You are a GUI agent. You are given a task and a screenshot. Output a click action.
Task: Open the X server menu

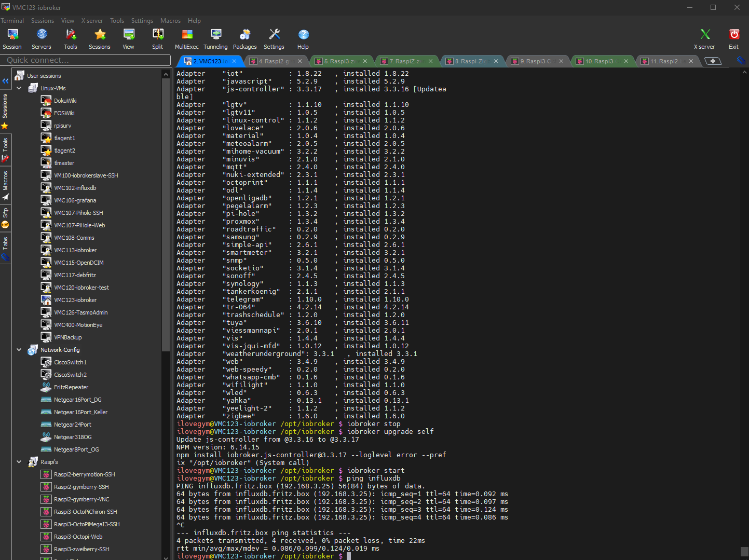coord(92,21)
